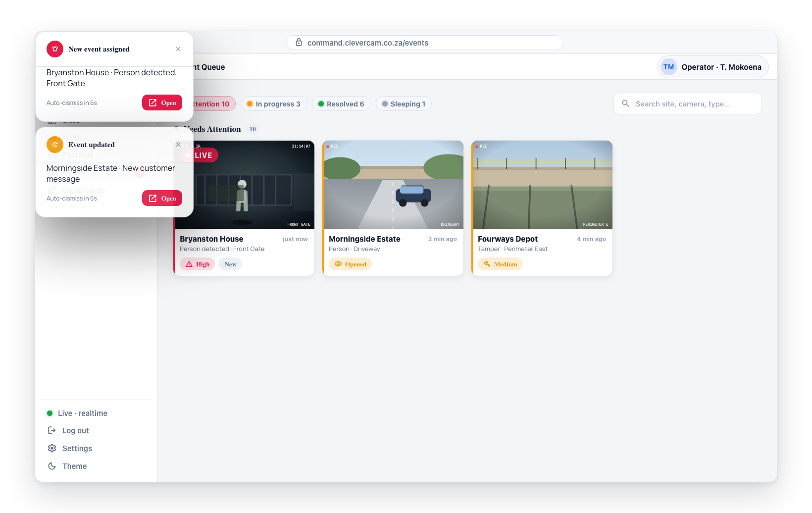Click the Medium priority badge on Fourways Depot
The height and width of the screenshot is (513, 812).
(500, 264)
